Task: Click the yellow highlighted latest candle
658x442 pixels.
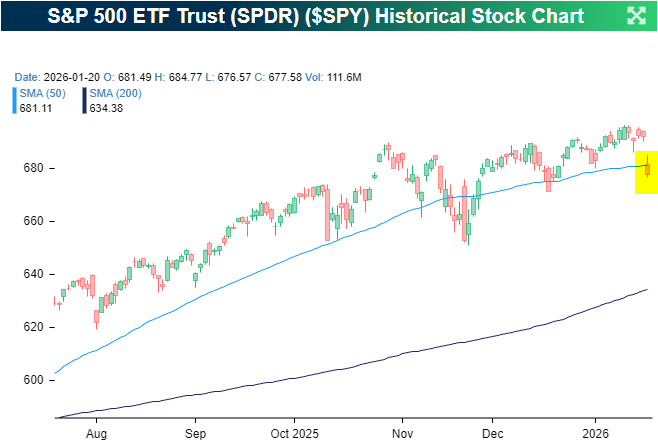Action: (647, 172)
